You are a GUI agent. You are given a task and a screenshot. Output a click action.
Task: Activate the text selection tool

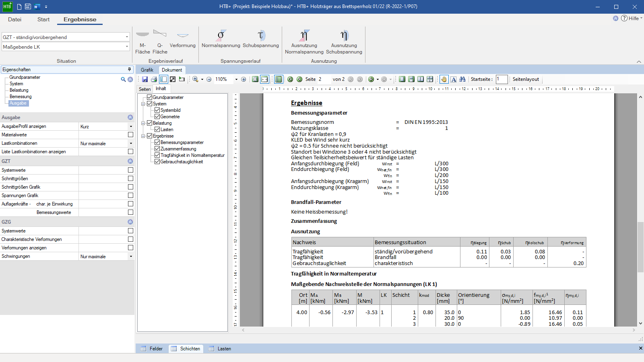[453, 79]
